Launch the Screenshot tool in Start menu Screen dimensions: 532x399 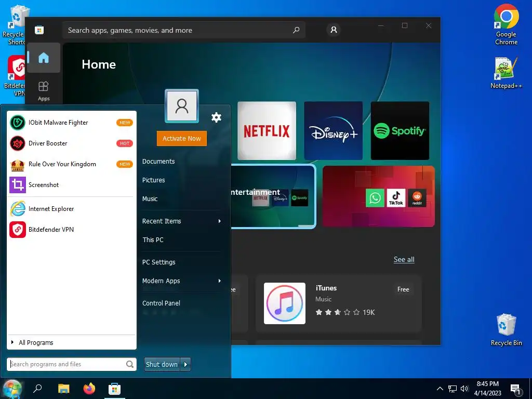tap(72, 184)
